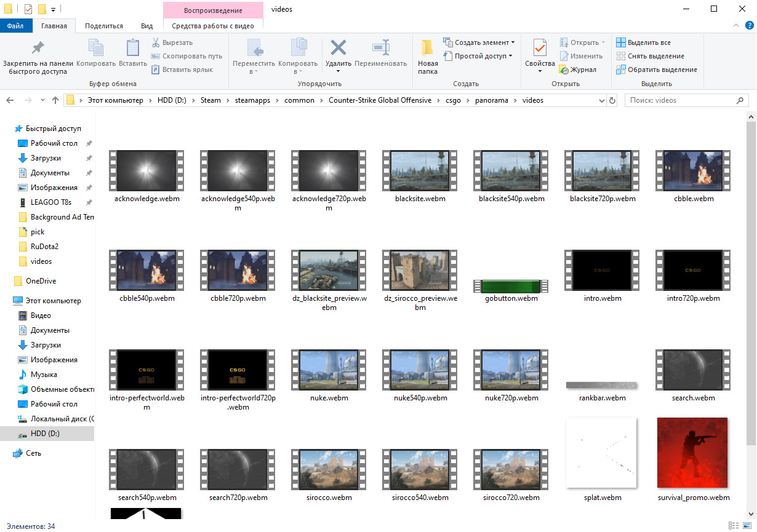Click the Rename (Переименовать) icon

[381, 48]
